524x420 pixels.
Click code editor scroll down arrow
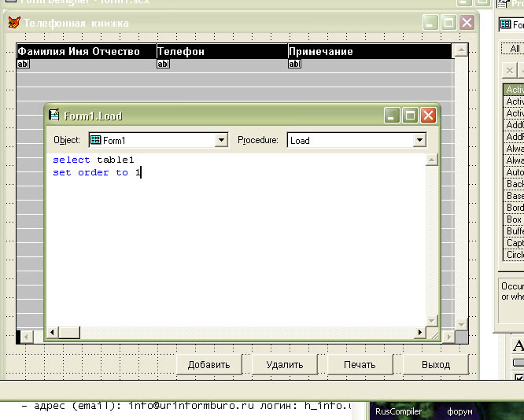tap(431, 320)
